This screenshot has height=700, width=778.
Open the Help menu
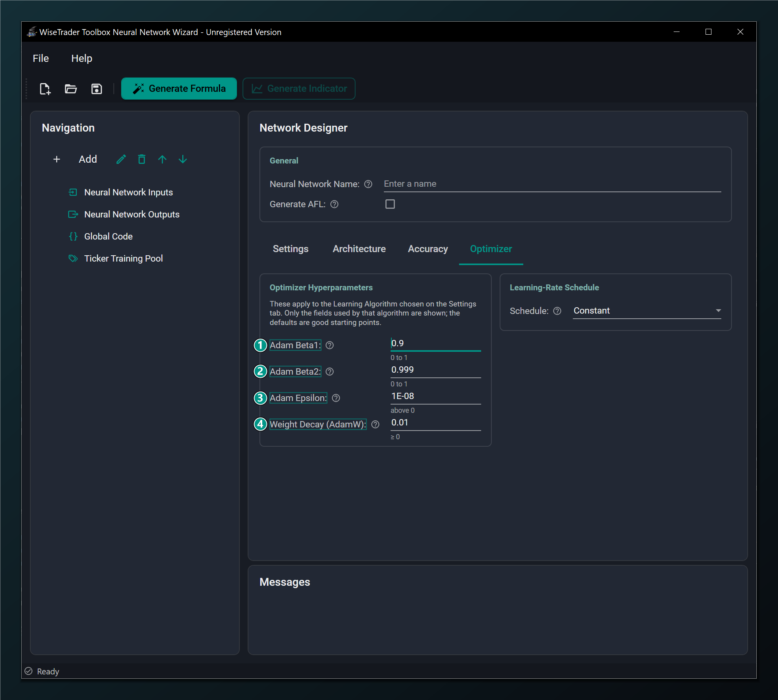[82, 58]
